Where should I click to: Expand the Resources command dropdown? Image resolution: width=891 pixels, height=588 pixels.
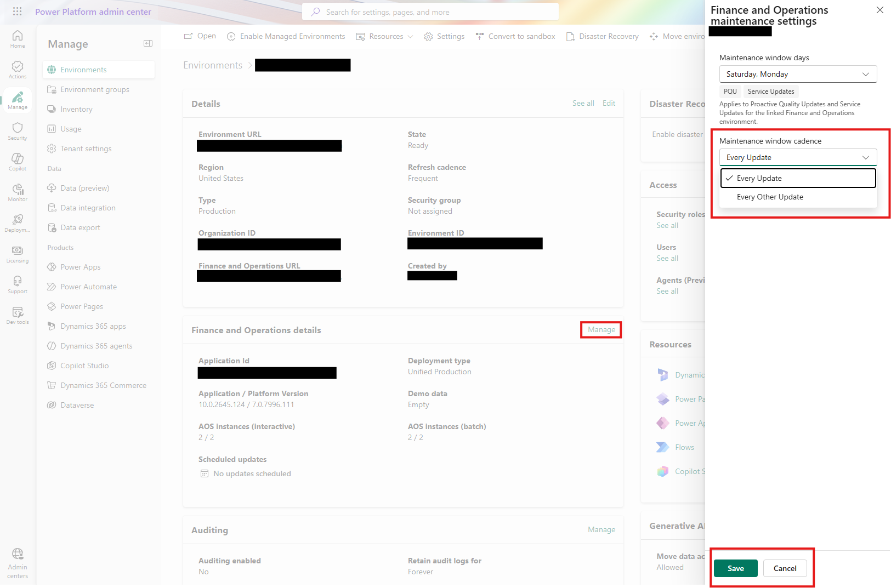click(384, 36)
